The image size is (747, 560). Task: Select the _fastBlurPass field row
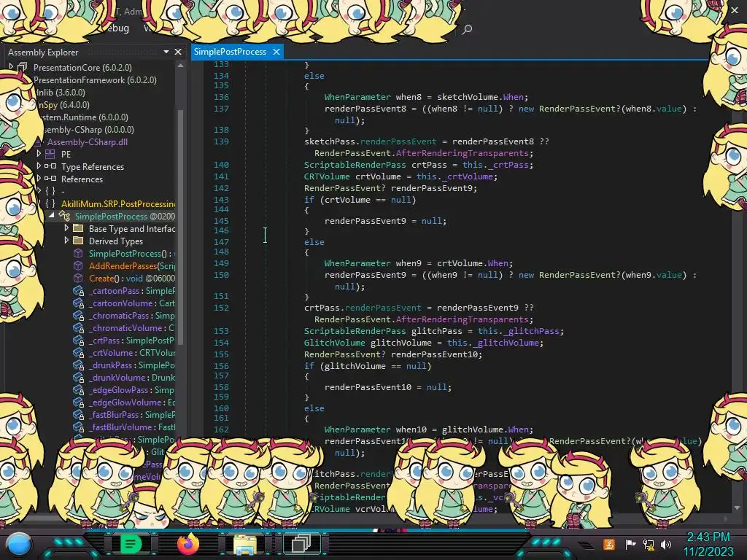131,415
